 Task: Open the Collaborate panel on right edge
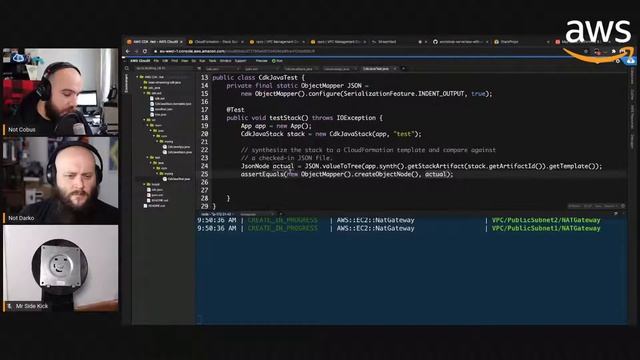pyautogui.click(x=632, y=77)
